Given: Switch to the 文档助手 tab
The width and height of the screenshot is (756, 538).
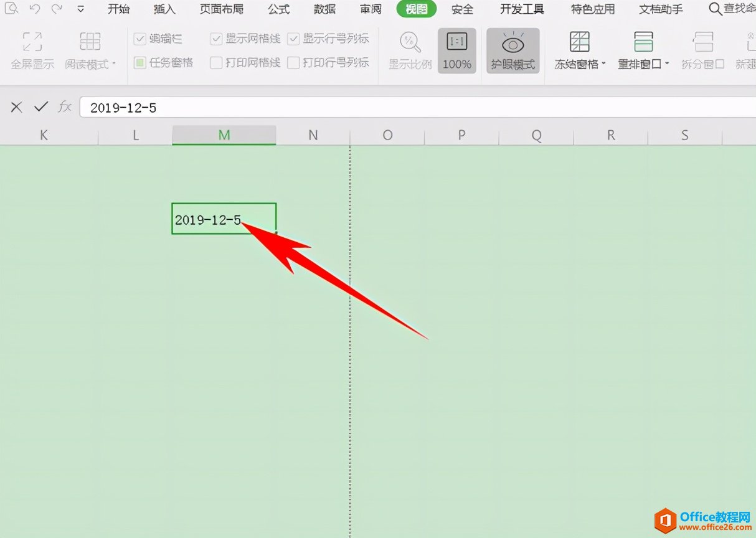Looking at the screenshot, I should pyautogui.click(x=661, y=9).
